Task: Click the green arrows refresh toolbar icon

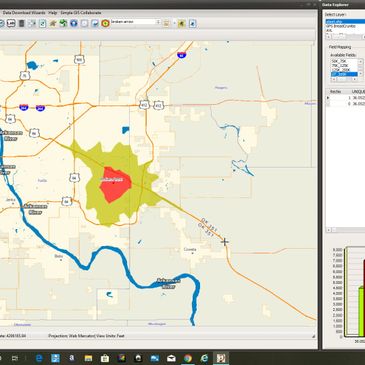Action: click(x=63, y=23)
